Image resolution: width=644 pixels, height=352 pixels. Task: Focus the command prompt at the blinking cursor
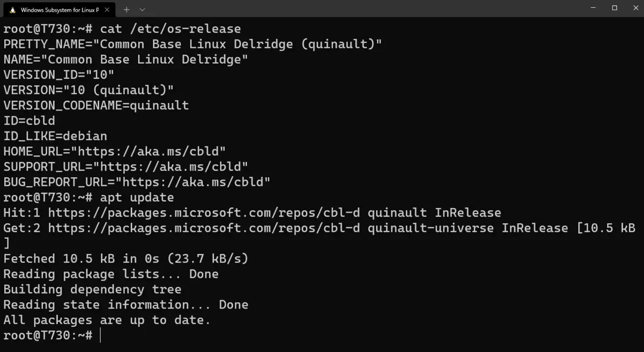click(100, 335)
